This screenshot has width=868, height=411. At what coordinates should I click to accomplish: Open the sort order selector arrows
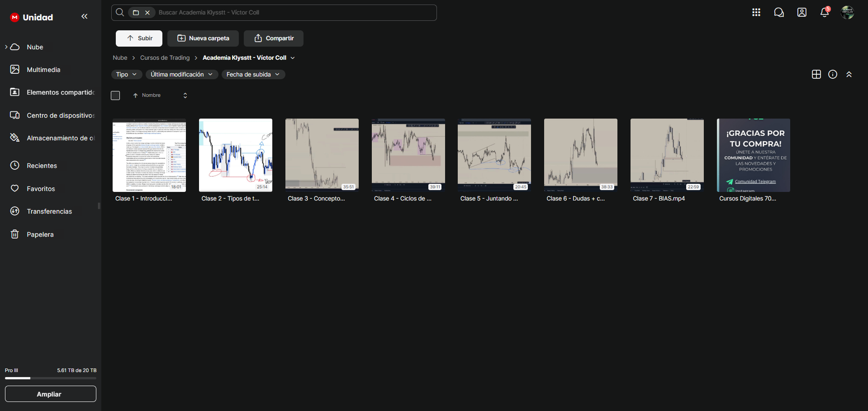pyautogui.click(x=185, y=96)
